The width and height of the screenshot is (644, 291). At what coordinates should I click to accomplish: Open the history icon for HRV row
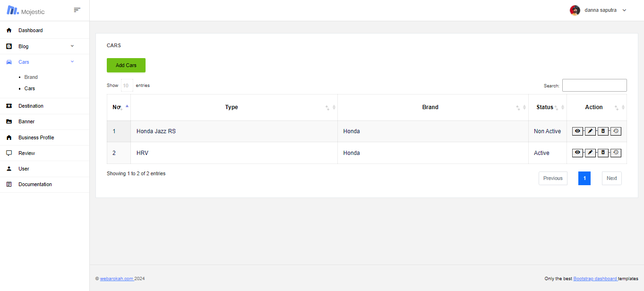[616, 153]
